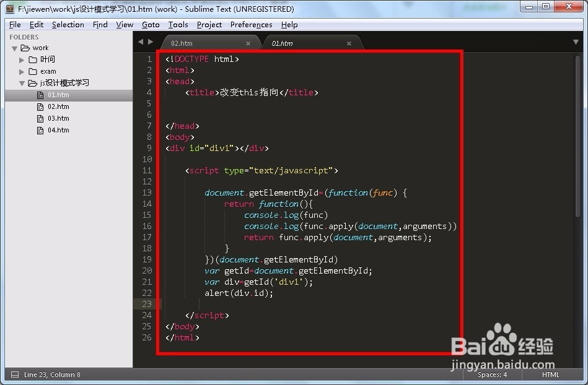Close the 01.htm tab with its X

[x=349, y=43]
